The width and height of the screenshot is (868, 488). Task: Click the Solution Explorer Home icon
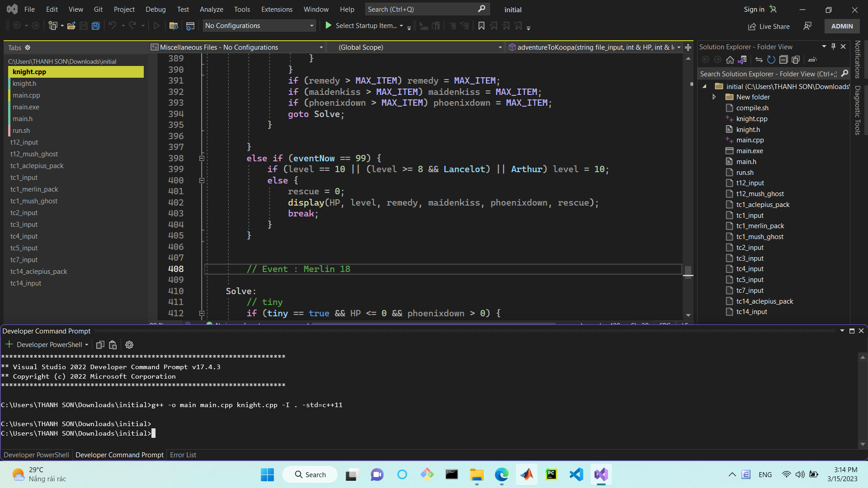730,60
